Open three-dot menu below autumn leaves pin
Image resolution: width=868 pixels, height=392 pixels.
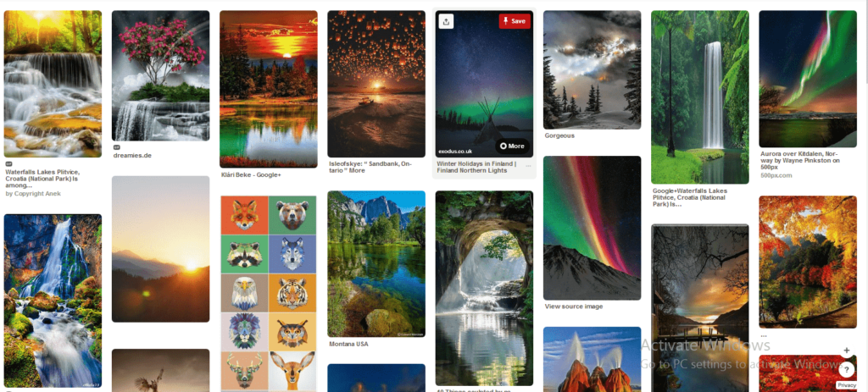pyautogui.click(x=764, y=335)
